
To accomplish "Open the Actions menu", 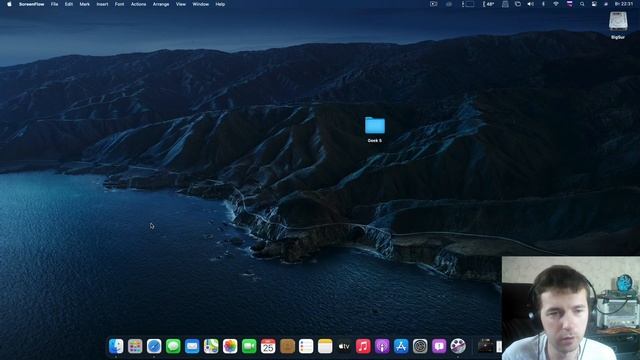I will click(138, 4).
